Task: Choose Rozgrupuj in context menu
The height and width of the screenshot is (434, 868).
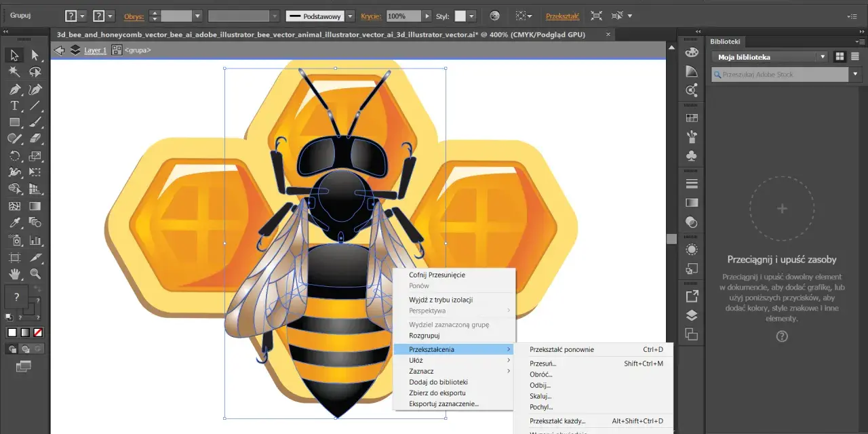Action: (425, 335)
